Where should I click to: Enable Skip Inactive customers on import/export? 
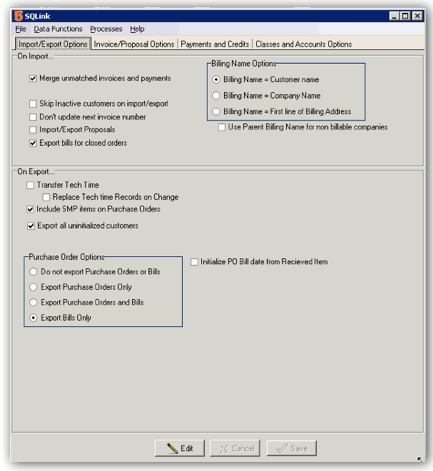[x=33, y=104]
